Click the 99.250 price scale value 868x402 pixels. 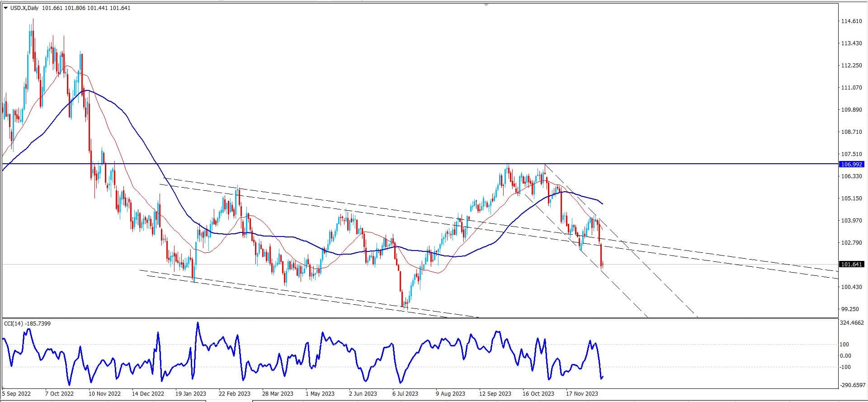pyautogui.click(x=850, y=309)
